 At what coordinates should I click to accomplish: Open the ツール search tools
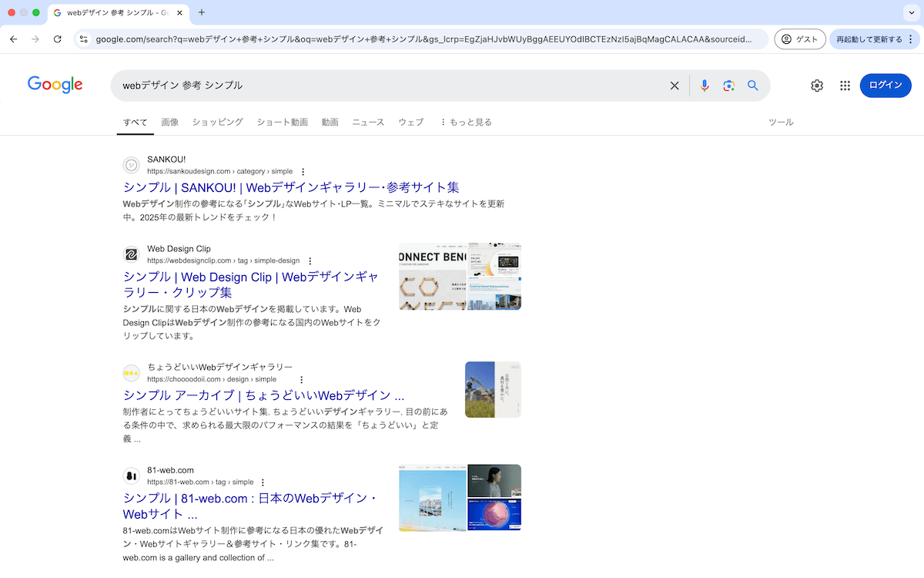tap(781, 122)
